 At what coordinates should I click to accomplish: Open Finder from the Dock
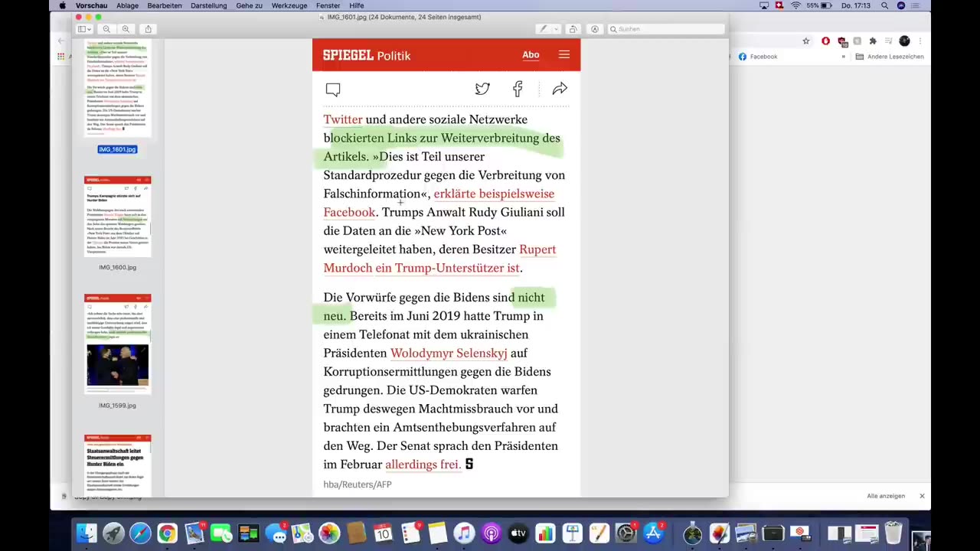pos(87,533)
